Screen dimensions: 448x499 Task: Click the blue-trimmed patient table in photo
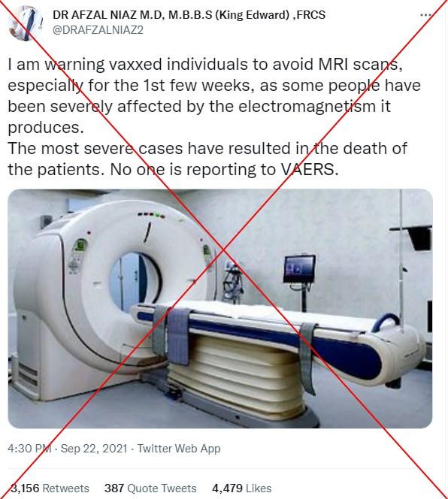pos(277,331)
